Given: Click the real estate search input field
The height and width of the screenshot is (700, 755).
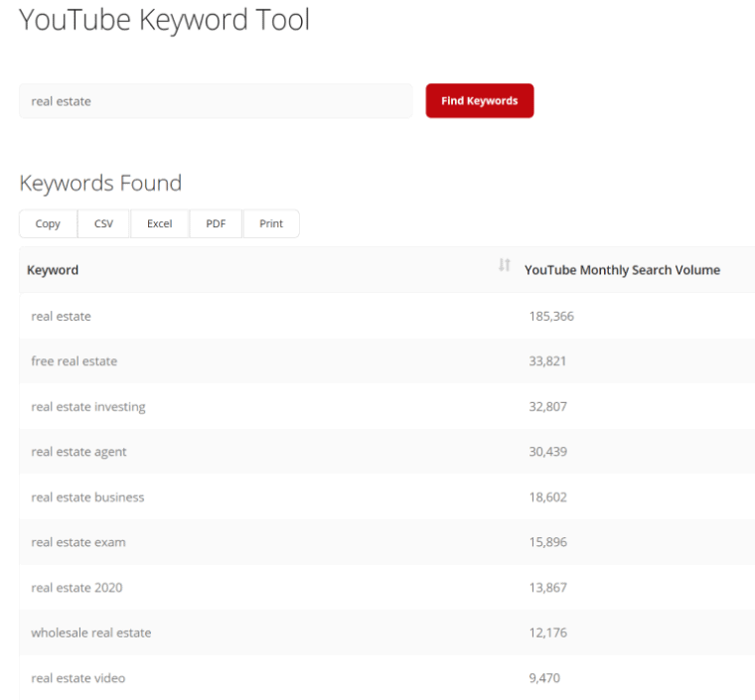Looking at the screenshot, I should 216,101.
